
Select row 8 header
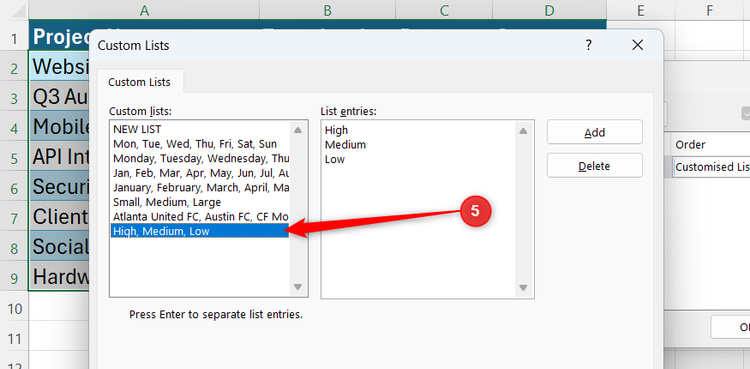pyautogui.click(x=14, y=248)
